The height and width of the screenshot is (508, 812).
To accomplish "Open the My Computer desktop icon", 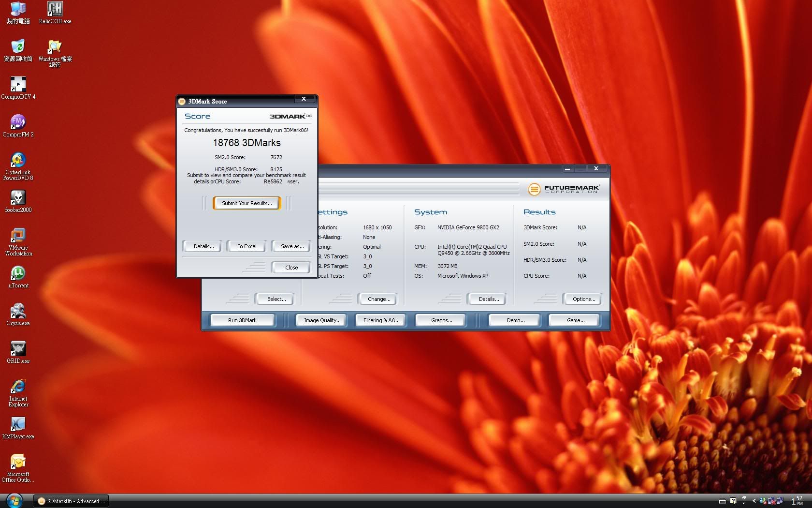I will click(18, 13).
